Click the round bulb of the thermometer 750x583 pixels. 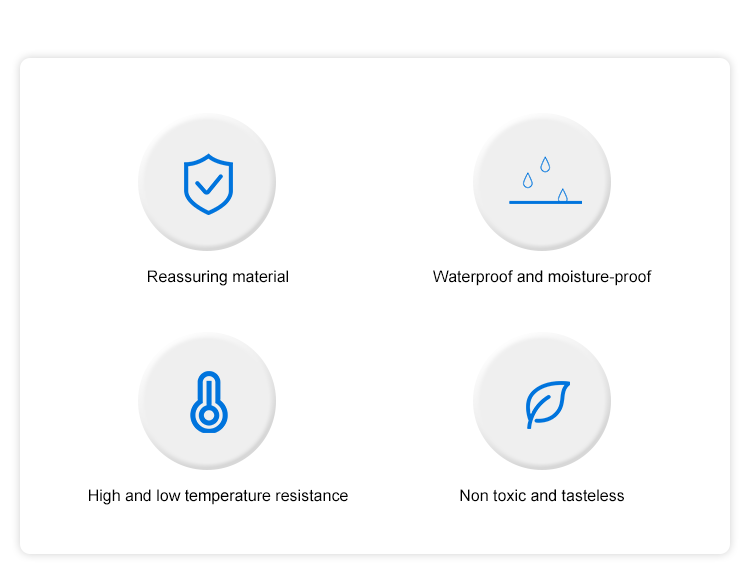click(207, 415)
